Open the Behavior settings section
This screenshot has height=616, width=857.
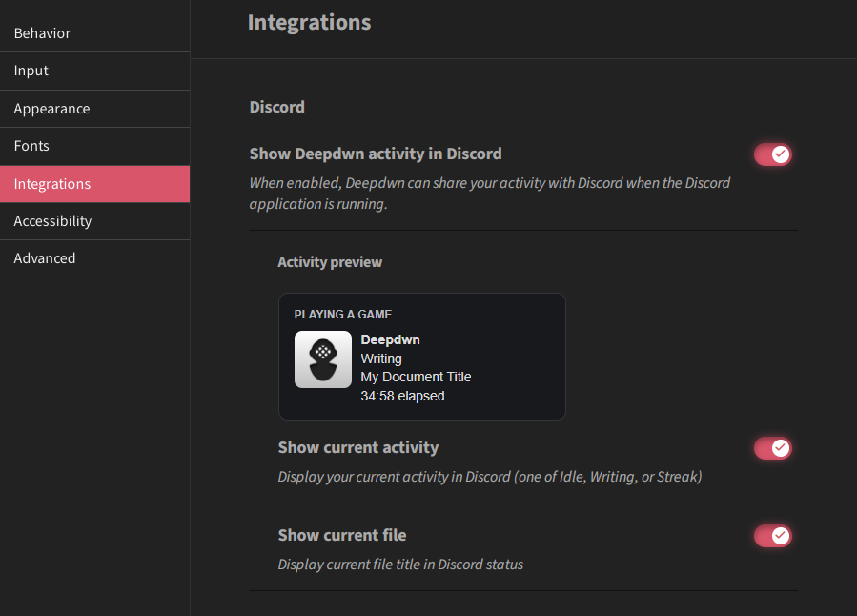coord(94,33)
